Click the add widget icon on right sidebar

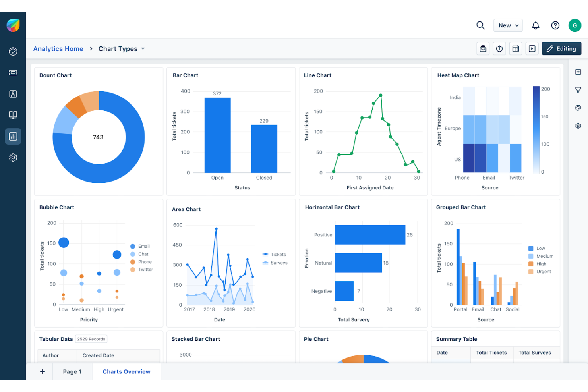click(578, 72)
